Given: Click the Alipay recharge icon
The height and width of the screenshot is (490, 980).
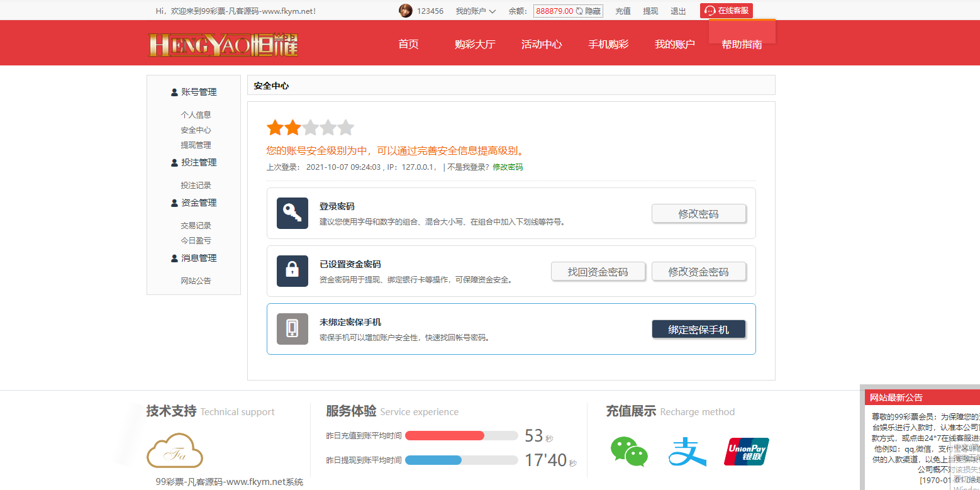Looking at the screenshot, I should coord(688,452).
